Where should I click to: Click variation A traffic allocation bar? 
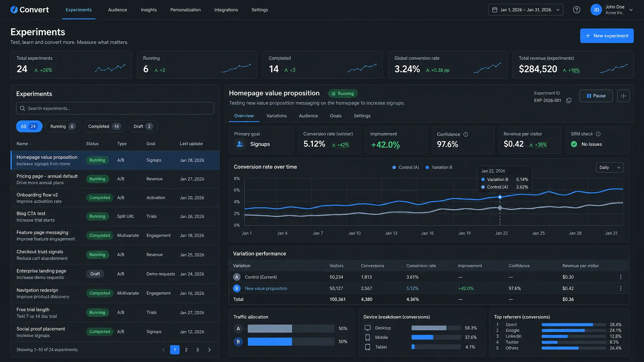(x=291, y=328)
